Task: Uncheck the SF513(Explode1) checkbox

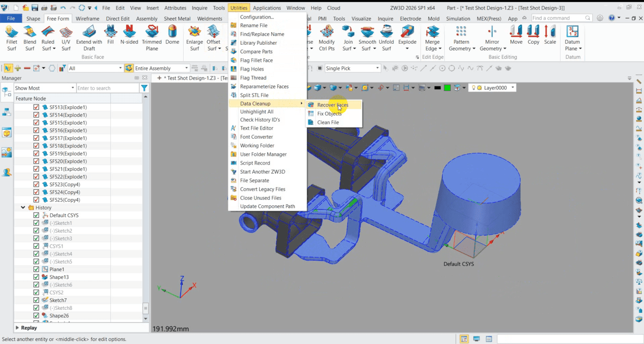Action: 36,107
